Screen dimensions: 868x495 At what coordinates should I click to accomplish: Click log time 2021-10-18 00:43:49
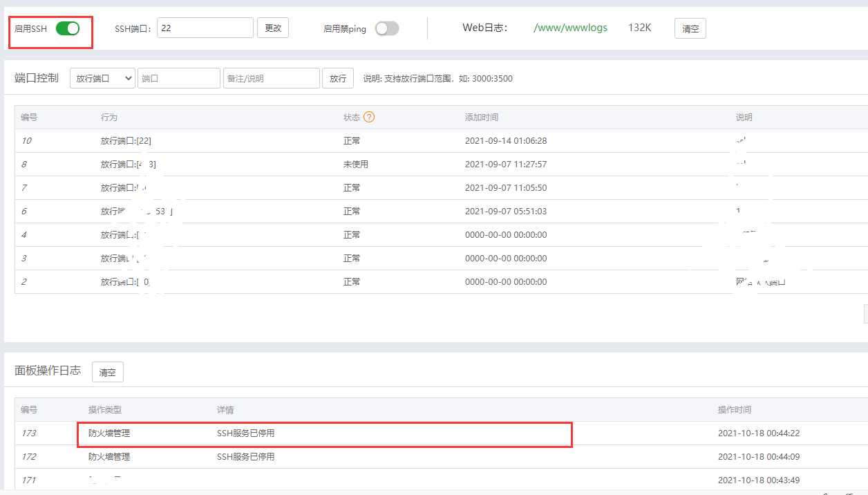pyautogui.click(x=759, y=480)
